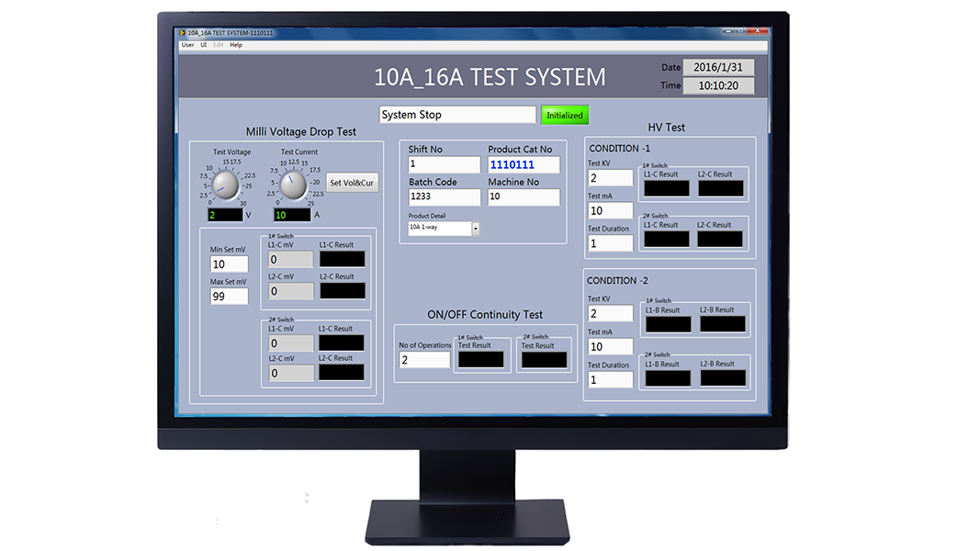
Task: Click the Machine No input field
Action: [x=524, y=197]
